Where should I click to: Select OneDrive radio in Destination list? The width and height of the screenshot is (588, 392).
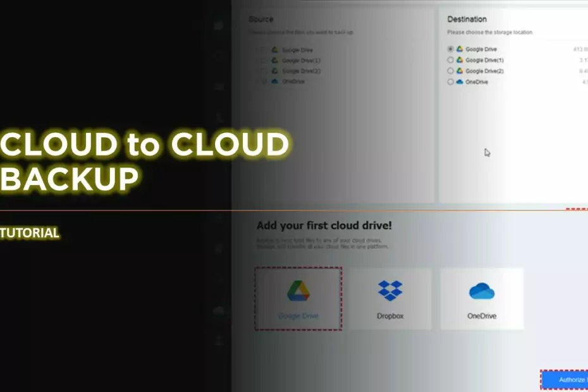coord(450,82)
